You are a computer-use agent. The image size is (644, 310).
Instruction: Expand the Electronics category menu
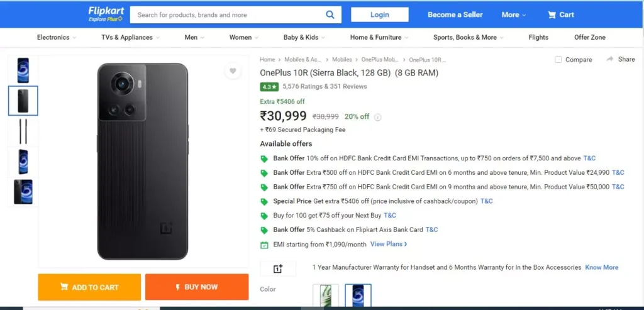click(57, 37)
